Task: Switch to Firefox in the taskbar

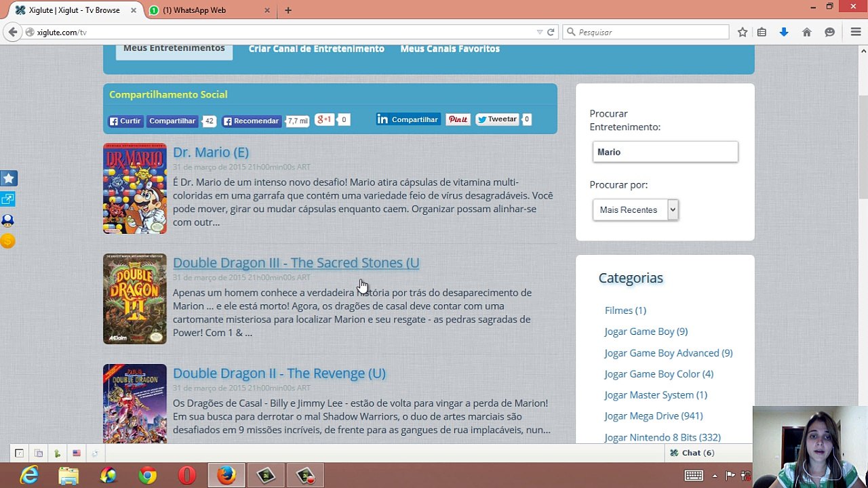Action: pyautogui.click(x=226, y=476)
